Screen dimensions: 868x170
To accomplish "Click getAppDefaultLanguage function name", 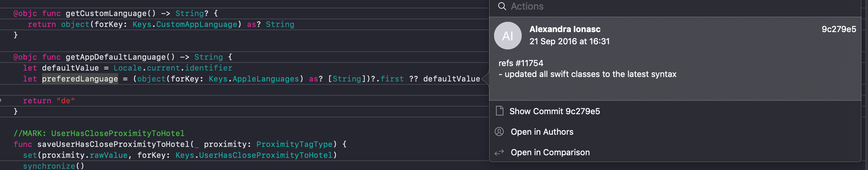I will (x=115, y=57).
